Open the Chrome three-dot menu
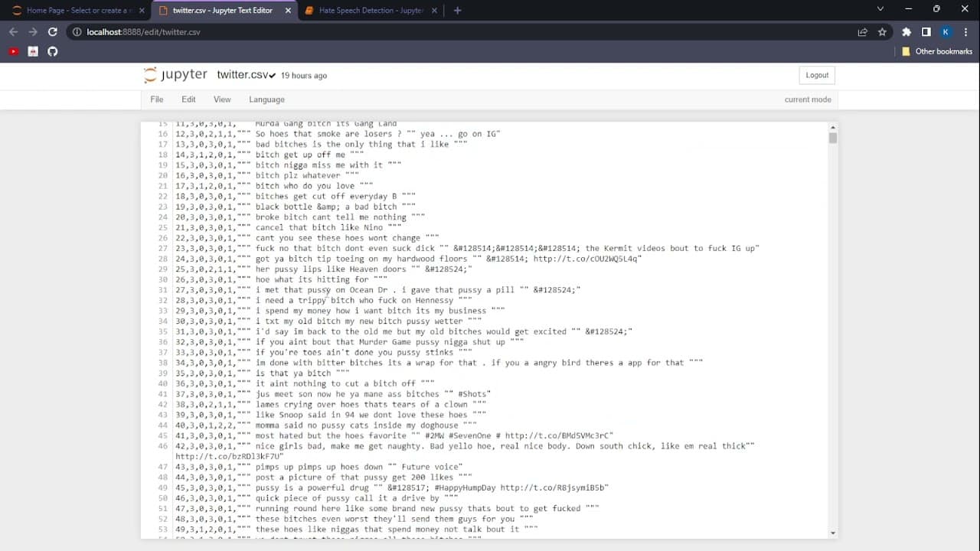 pyautogui.click(x=965, y=32)
